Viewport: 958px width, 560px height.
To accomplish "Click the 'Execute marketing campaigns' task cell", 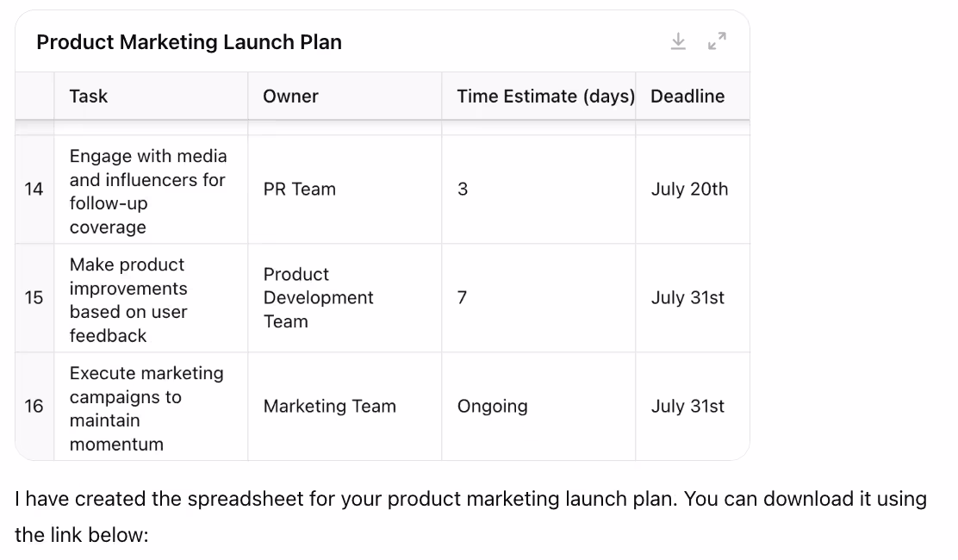I will click(151, 406).
